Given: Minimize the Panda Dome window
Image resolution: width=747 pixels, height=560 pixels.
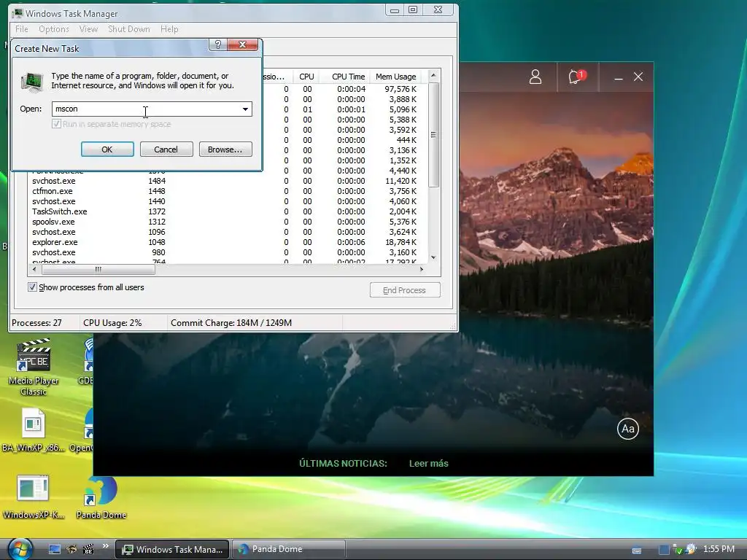Looking at the screenshot, I should click(619, 77).
